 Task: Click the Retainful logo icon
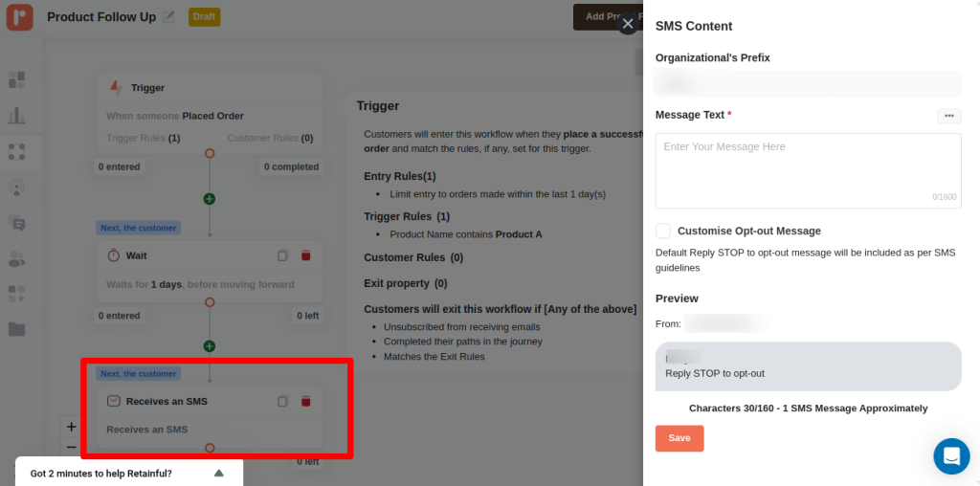pyautogui.click(x=19, y=16)
